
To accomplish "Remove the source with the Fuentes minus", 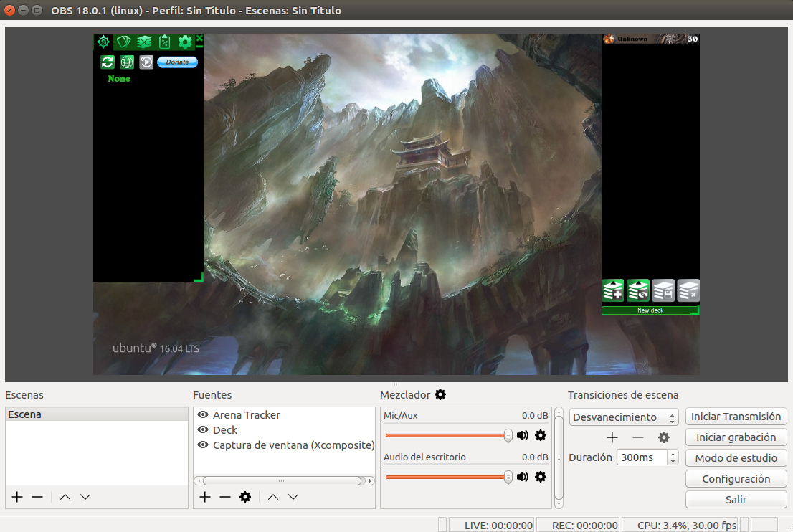I will [225, 497].
